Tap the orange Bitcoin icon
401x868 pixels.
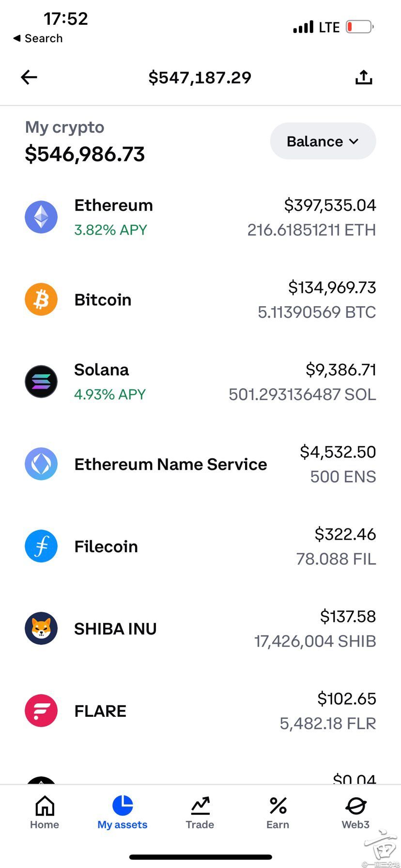point(41,299)
